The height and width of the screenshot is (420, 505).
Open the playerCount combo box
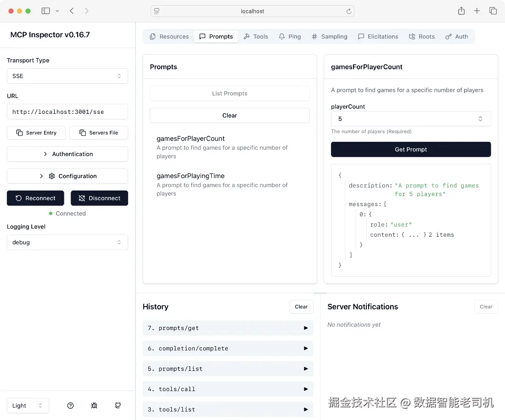tap(410, 119)
